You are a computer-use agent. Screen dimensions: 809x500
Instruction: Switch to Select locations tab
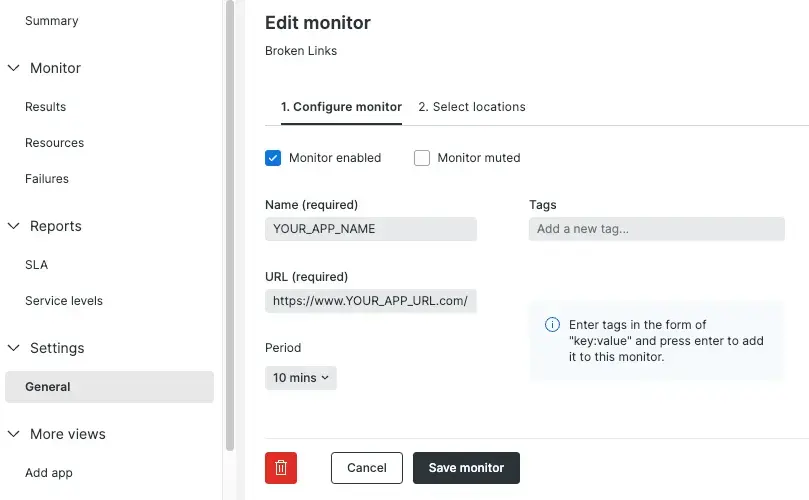(x=471, y=107)
